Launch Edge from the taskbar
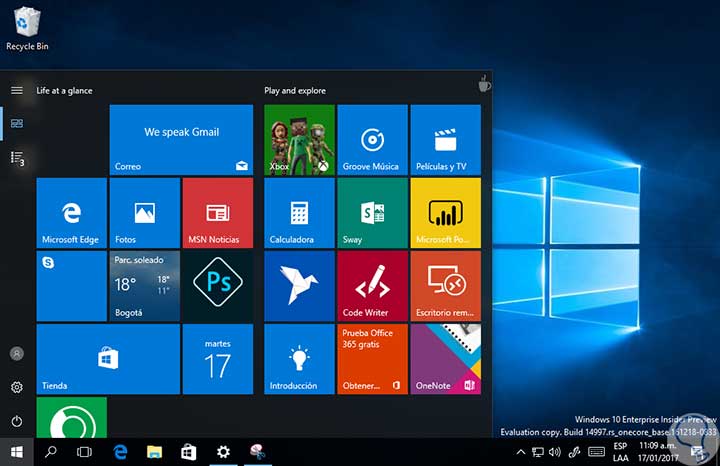The height and width of the screenshot is (466, 720). coord(120,452)
